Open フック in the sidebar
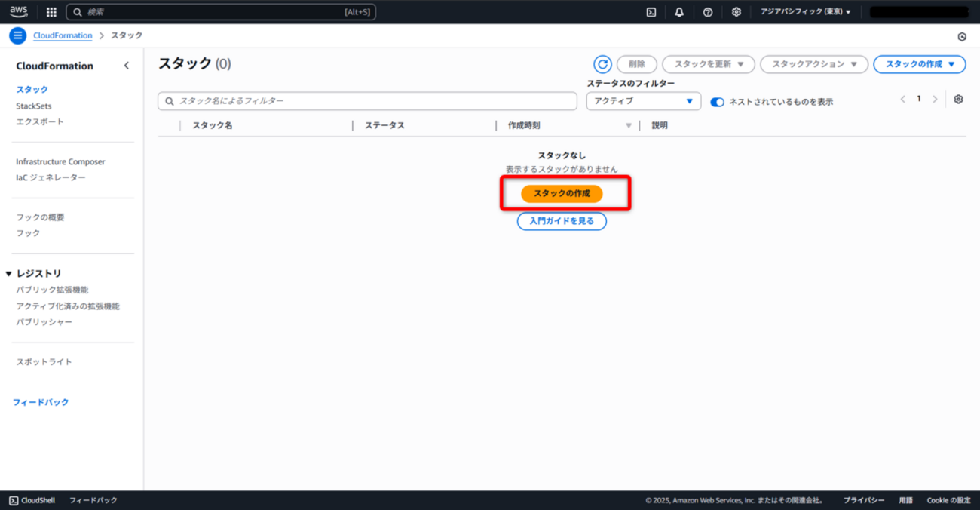Viewport: 980px width, 510px height. 28,233
